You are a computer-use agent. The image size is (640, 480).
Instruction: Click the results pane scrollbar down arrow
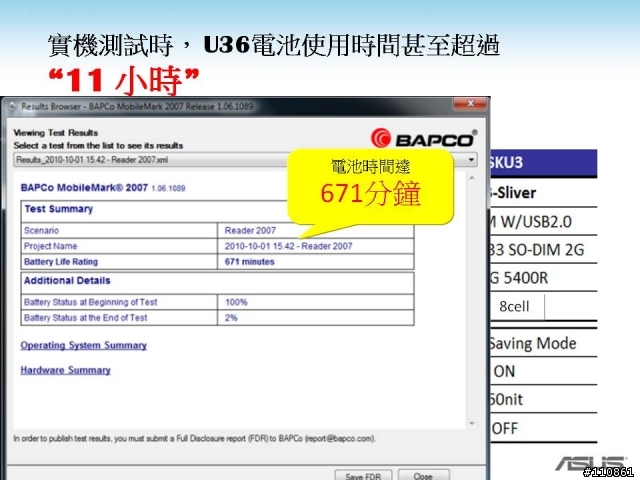(x=472, y=424)
